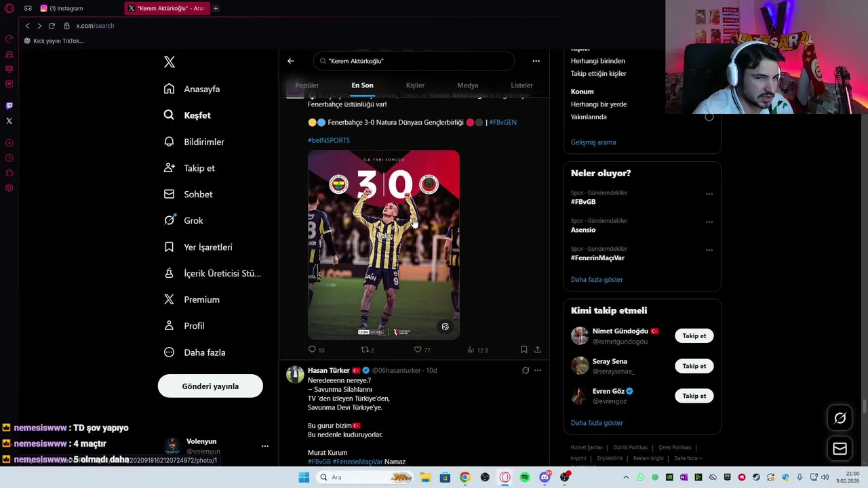Open the Opera main menu icon

[9, 8]
